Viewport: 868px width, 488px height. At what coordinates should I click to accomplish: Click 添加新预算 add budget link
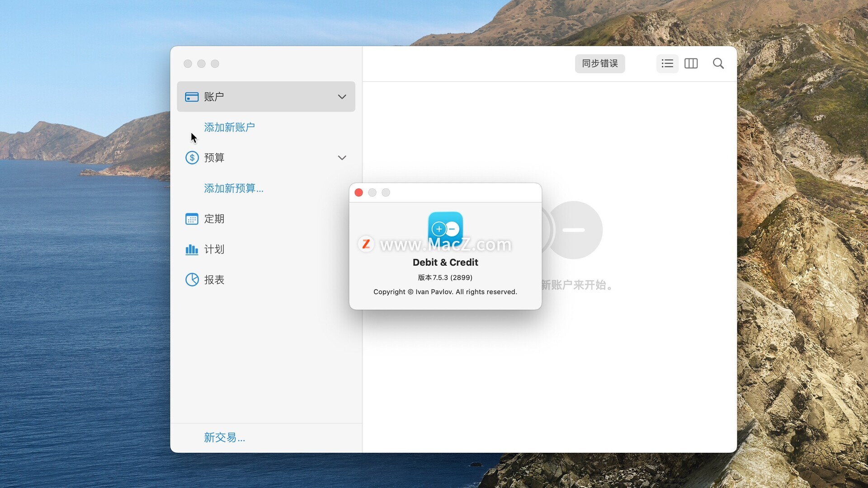pyautogui.click(x=233, y=188)
